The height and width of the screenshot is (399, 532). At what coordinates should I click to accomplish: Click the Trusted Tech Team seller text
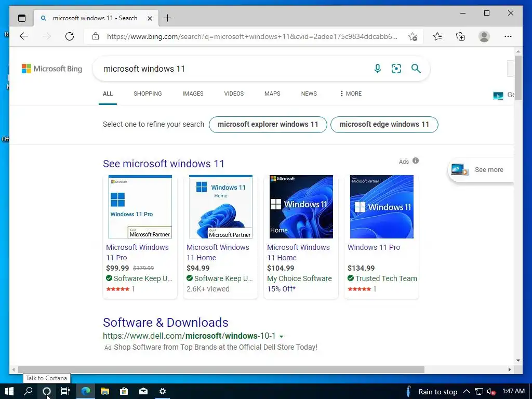[386, 278]
